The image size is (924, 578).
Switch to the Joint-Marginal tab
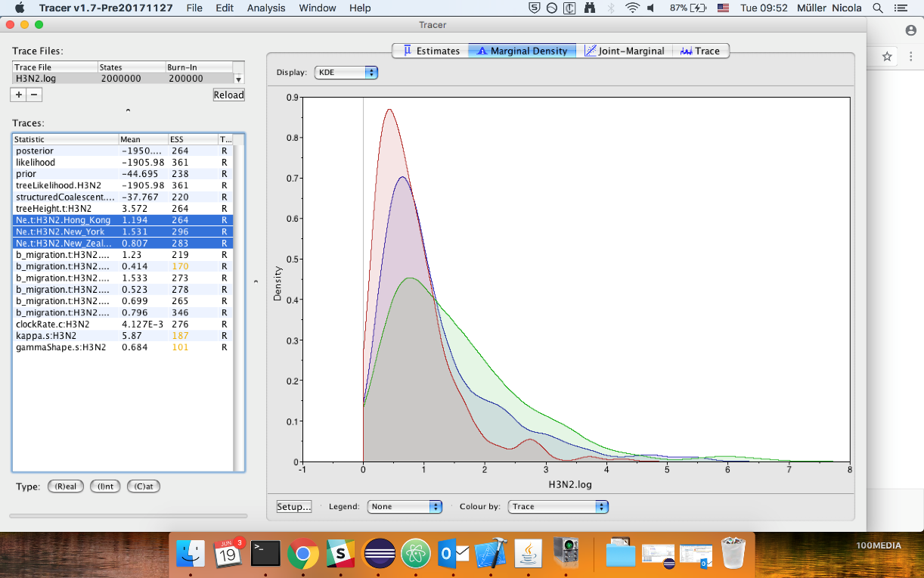click(624, 51)
